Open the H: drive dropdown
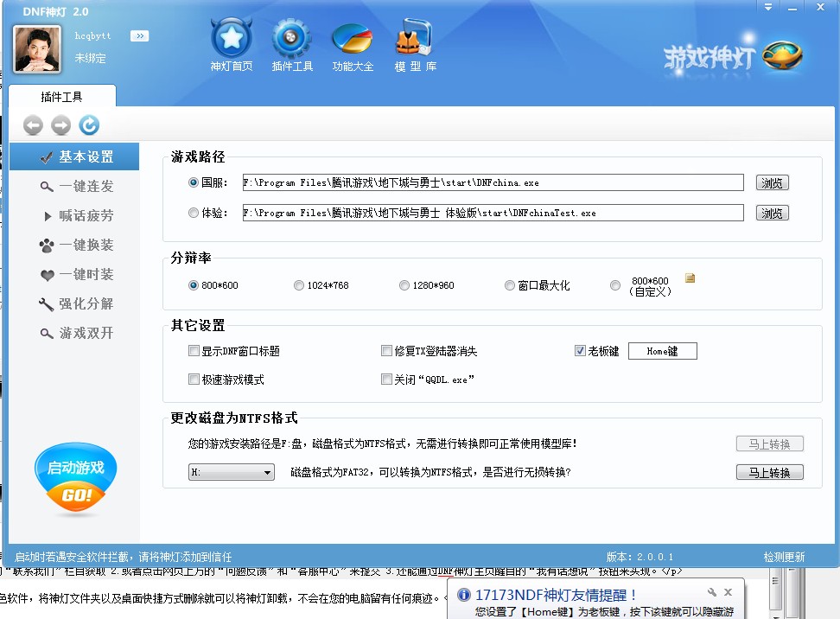The width and height of the screenshot is (840, 619). (x=232, y=472)
